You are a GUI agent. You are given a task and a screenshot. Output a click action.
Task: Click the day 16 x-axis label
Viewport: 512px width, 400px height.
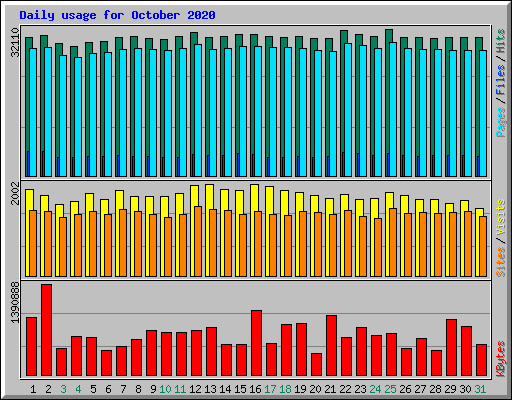(255, 389)
